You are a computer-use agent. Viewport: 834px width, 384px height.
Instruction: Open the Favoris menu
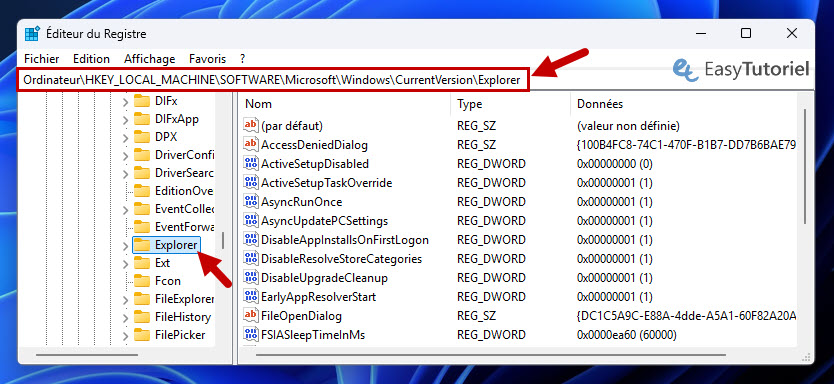pos(207,59)
